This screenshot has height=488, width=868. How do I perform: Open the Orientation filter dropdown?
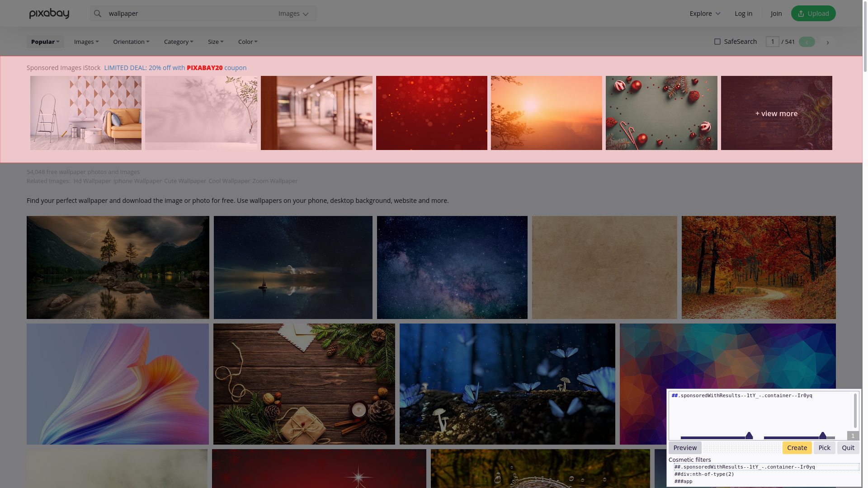pyautogui.click(x=131, y=42)
